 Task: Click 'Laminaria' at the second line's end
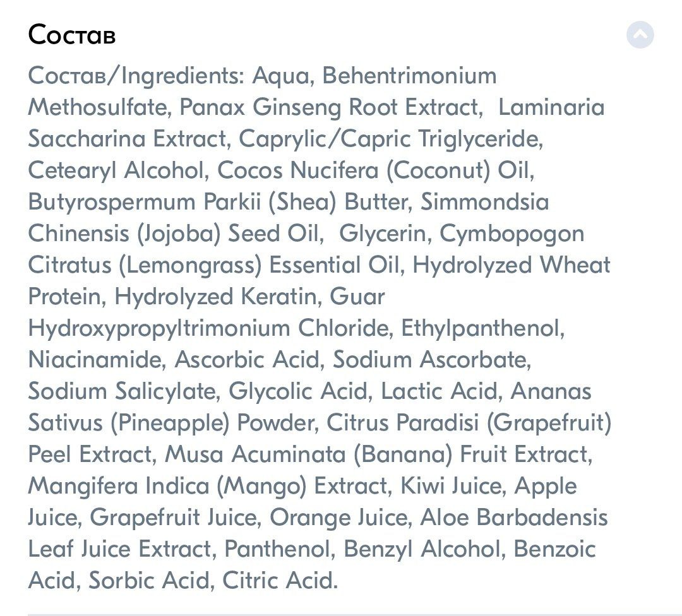tap(551, 107)
